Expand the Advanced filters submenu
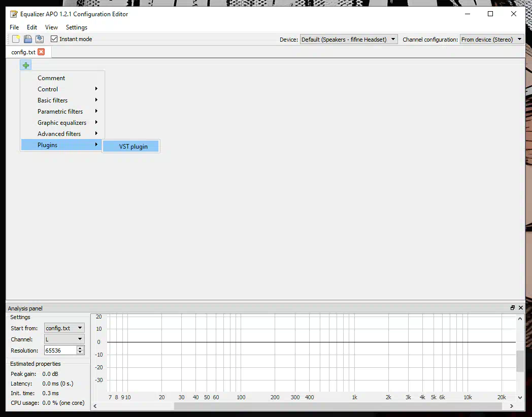The width and height of the screenshot is (532, 417). click(x=62, y=134)
